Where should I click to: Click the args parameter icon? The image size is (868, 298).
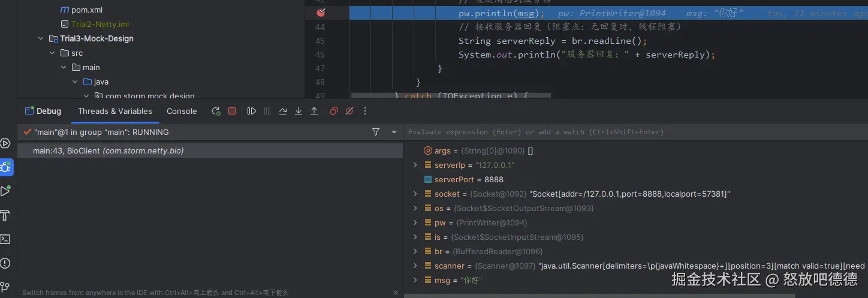[428, 150]
